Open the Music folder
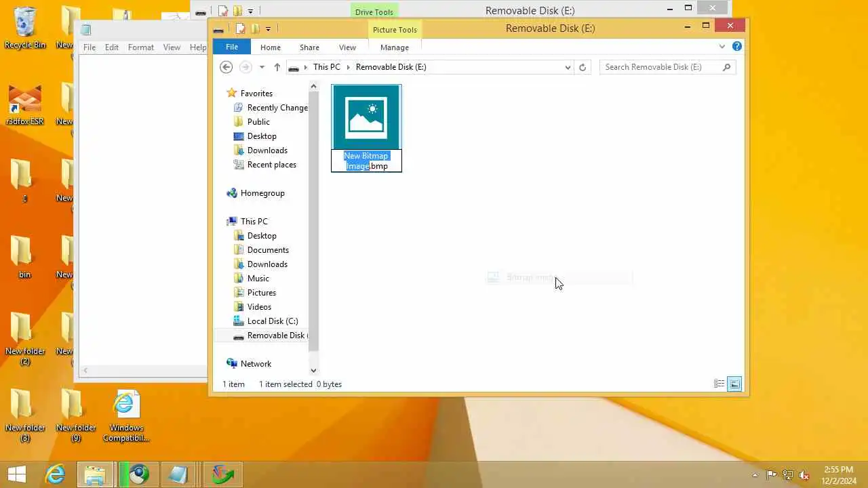 pos(258,279)
